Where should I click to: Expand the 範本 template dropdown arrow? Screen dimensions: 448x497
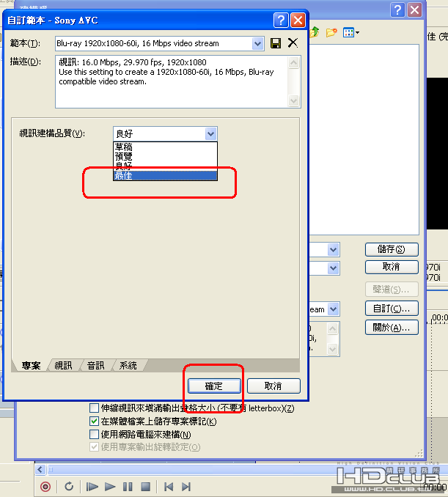258,43
